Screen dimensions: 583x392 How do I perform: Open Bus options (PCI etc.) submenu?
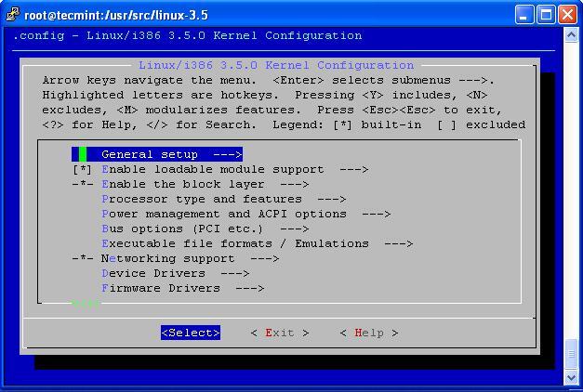click(205, 229)
